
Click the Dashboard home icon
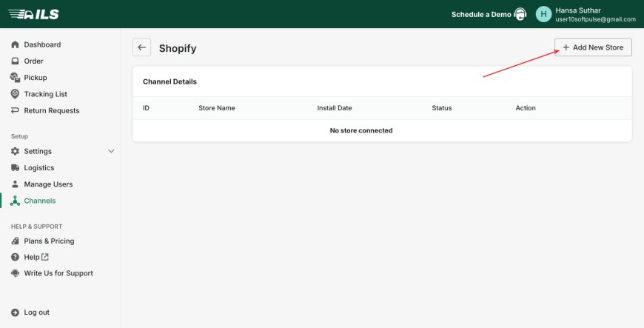pos(16,44)
